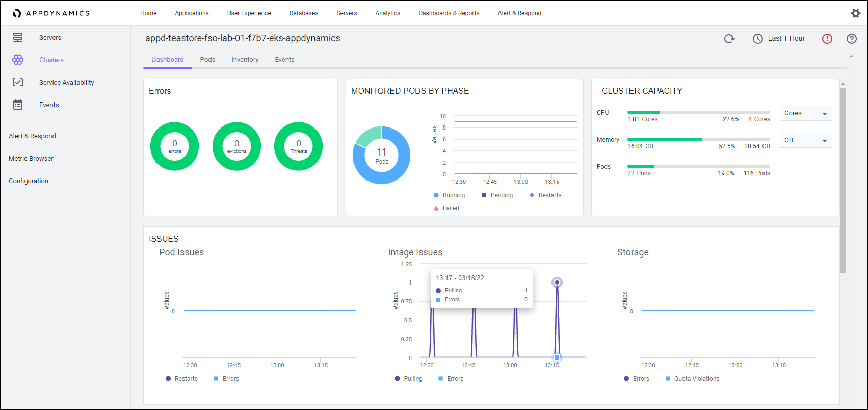Image resolution: width=868 pixels, height=410 pixels.
Task: Click the zero errors donut chart
Action: coord(174,146)
